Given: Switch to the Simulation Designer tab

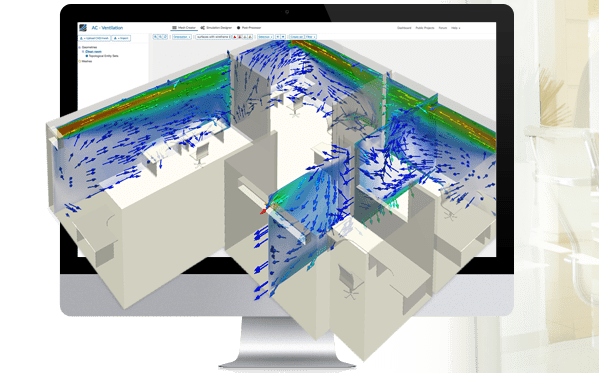Looking at the screenshot, I should click(216, 28).
